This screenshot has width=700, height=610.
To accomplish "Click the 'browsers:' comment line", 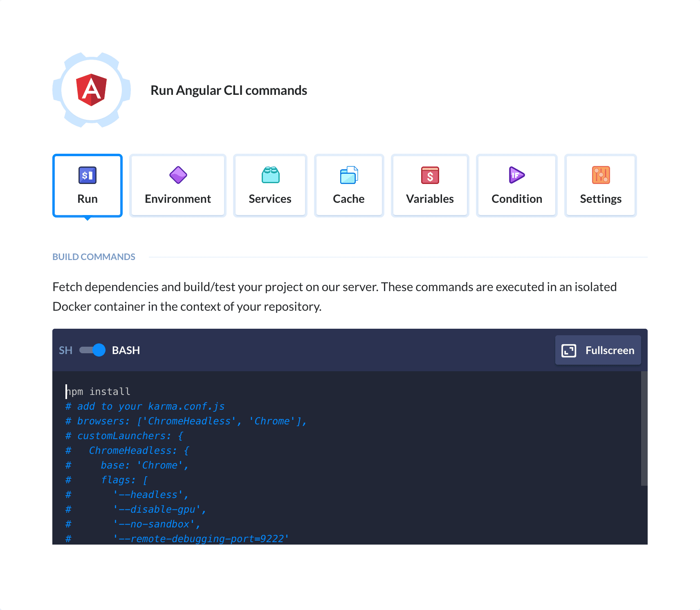I will [186, 421].
